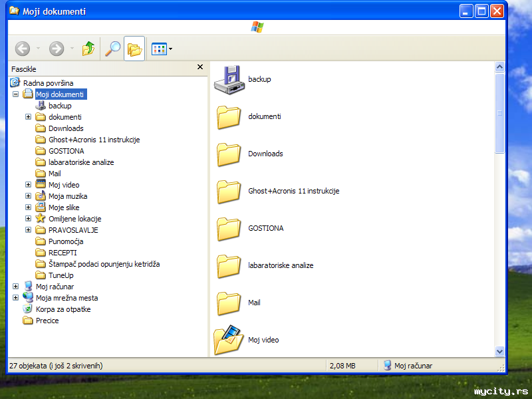The image size is (532, 399).
Task: Open the Forward history dropdown arrow
Action: point(72,48)
